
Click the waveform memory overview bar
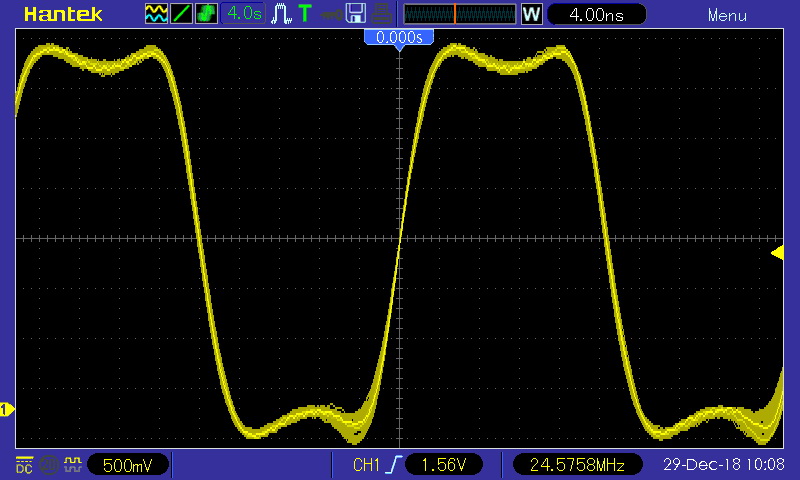click(x=460, y=14)
